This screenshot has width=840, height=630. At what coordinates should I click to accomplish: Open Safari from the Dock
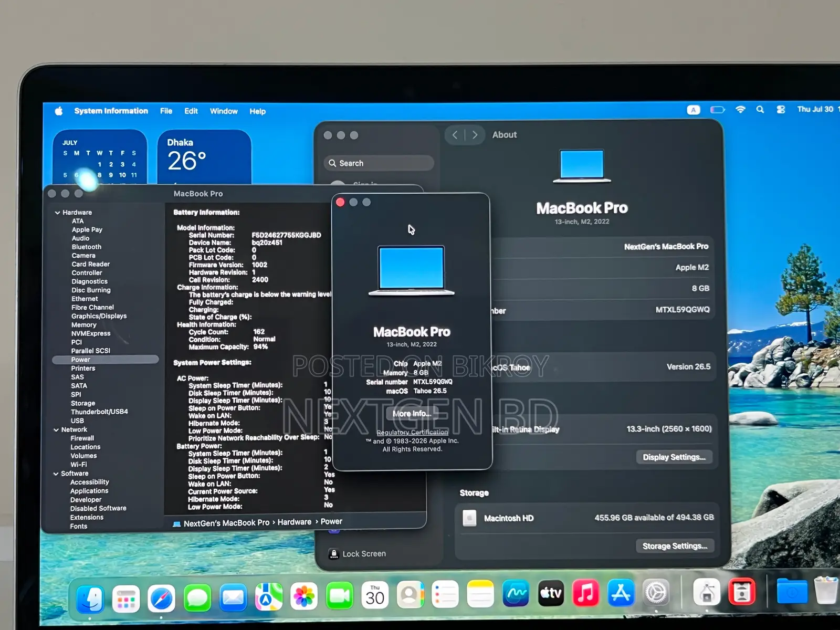pyautogui.click(x=162, y=598)
